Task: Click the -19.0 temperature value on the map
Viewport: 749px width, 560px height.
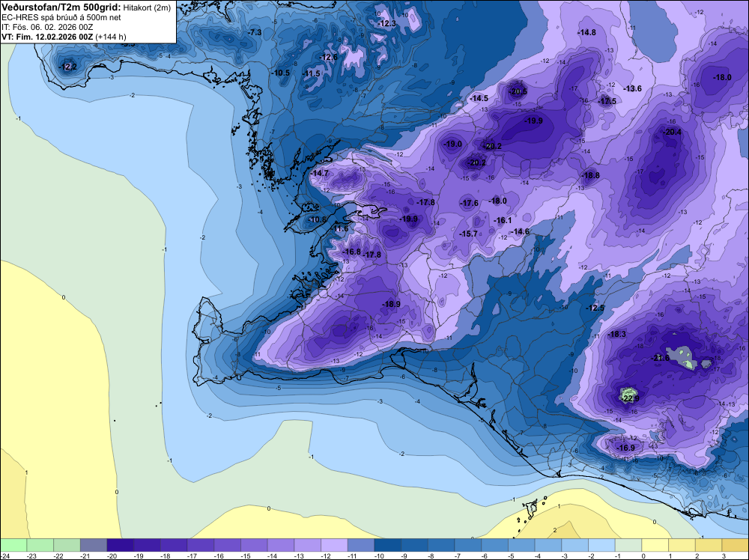Action: click(x=453, y=144)
